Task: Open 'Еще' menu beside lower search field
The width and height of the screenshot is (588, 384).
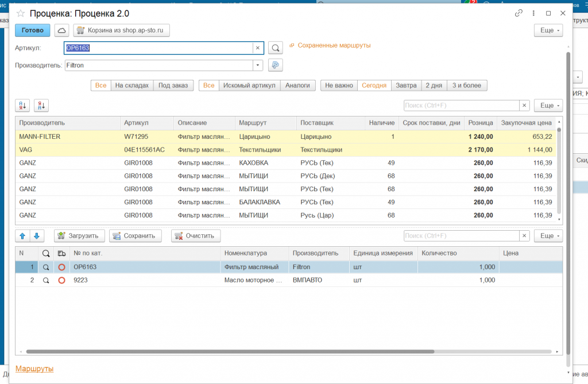Action: click(x=548, y=236)
